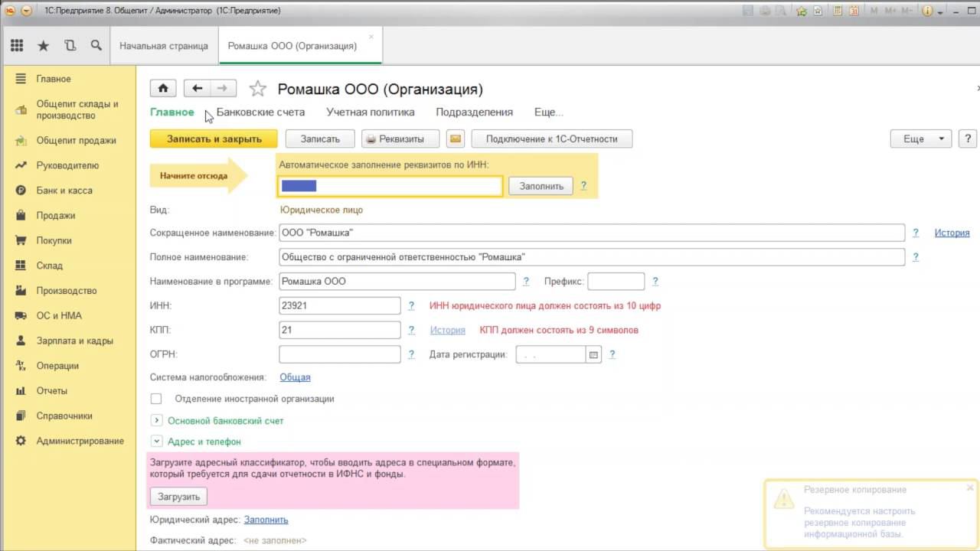This screenshot has width=980, height=551.
Task: Open date picker for Дата регистрации
Action: [x=593, y=355]
